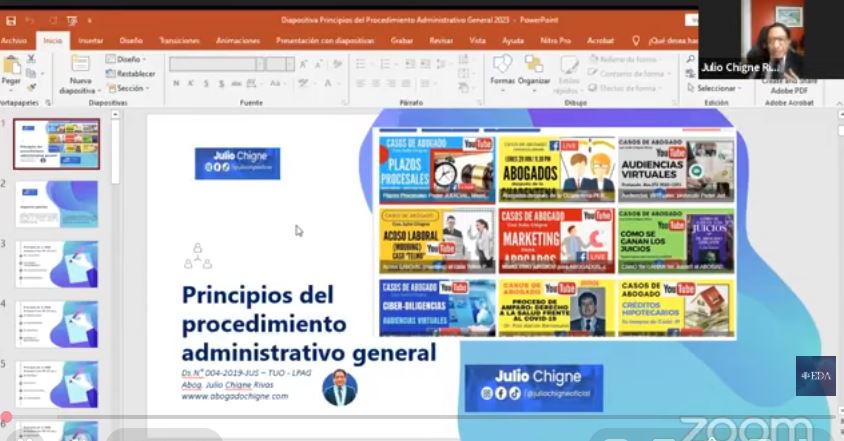Open Contorno de forma dropdown
Viewport: 844px width, 441px height.
tap(630, 73)
